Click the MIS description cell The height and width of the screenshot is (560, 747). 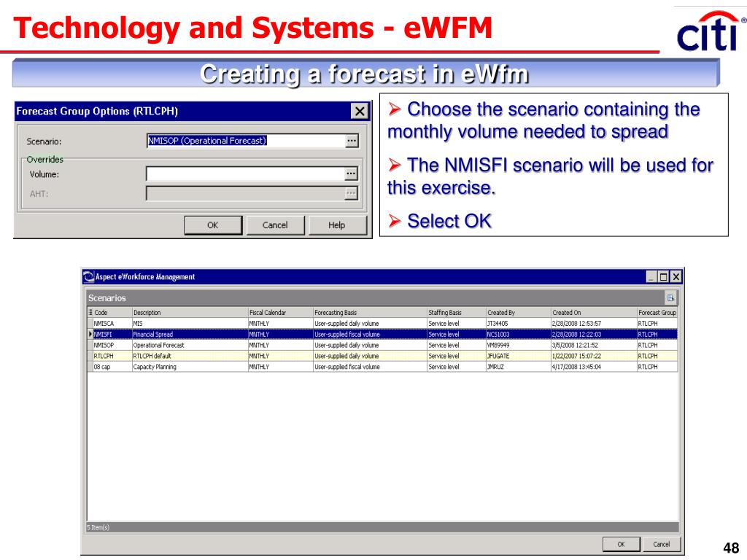tap(190, 323)
